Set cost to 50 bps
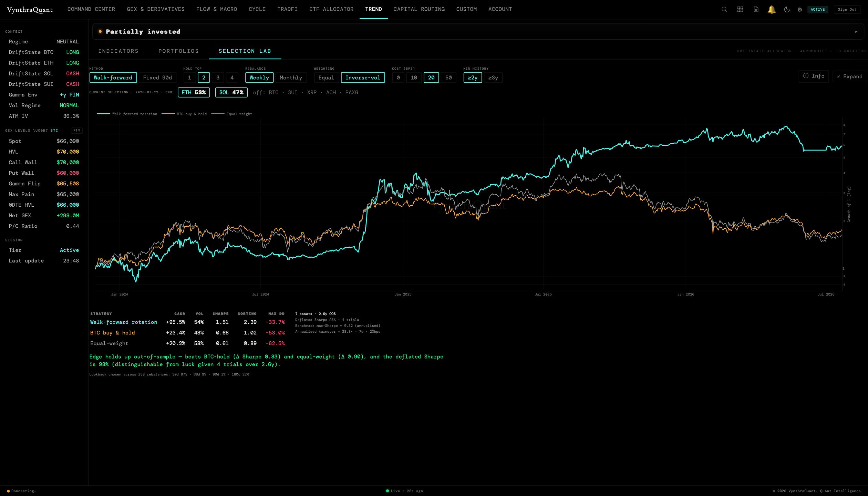Image resolution: width=868 pixels, height=496 pixels. click(448, 77)
